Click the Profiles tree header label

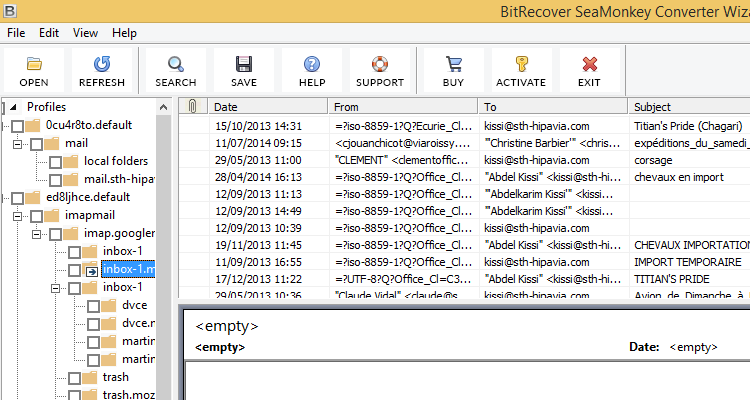point(46,107)
